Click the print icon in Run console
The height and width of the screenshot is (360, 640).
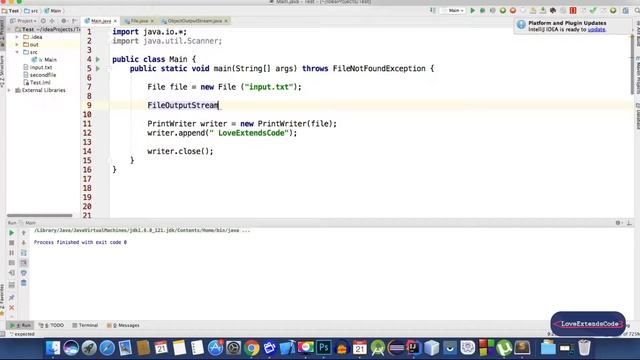click(24, 273)
